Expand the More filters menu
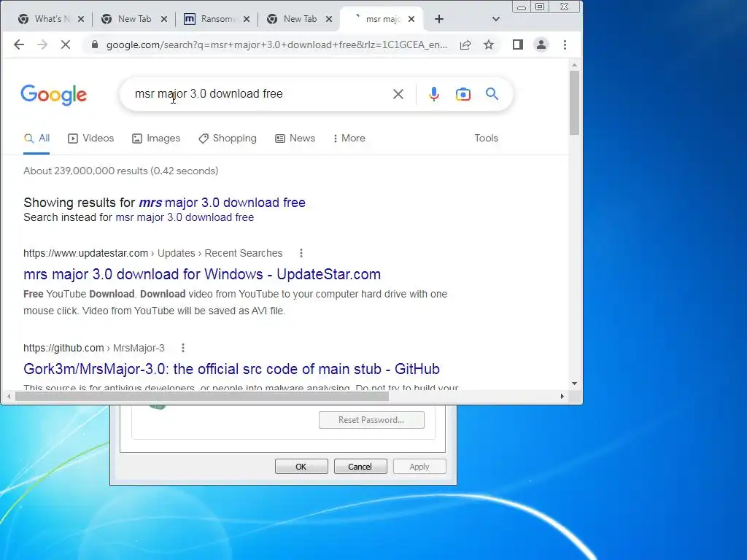 [349, 138]
